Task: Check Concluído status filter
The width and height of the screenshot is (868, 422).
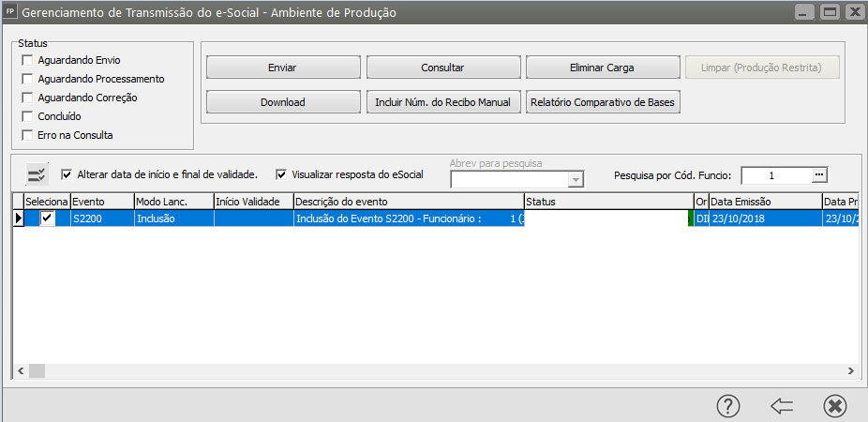Action: click(x=27, y=117)
